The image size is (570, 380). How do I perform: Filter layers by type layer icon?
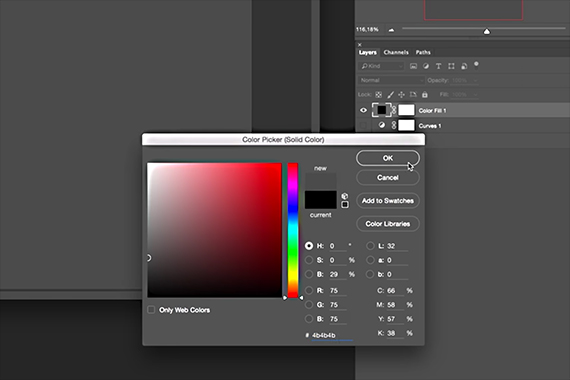[438, 66]
